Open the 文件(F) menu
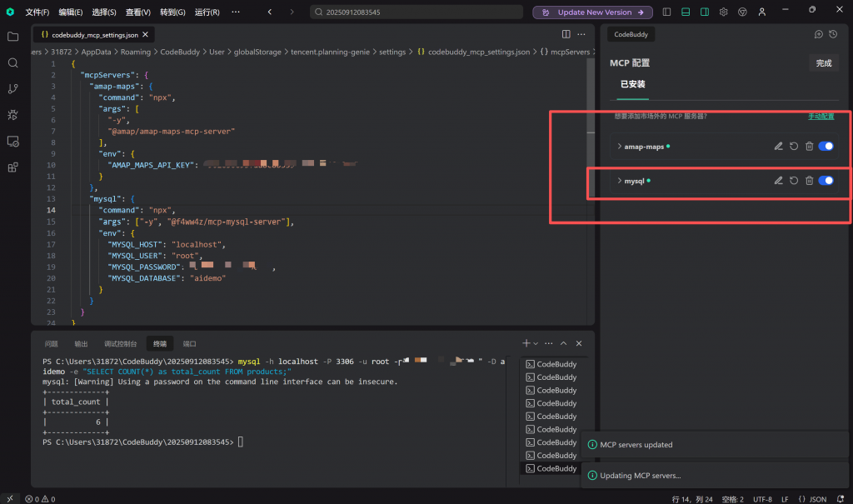Screen dimensions: 853x504 (37, 12)
